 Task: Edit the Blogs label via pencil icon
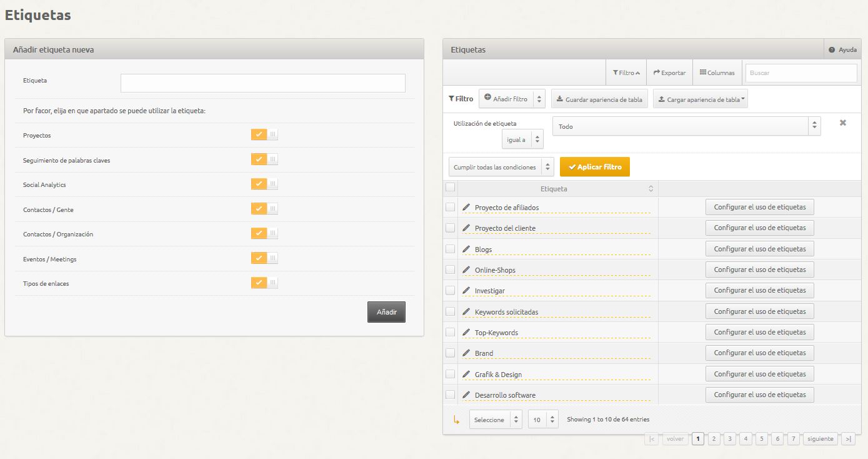[466, 249]
